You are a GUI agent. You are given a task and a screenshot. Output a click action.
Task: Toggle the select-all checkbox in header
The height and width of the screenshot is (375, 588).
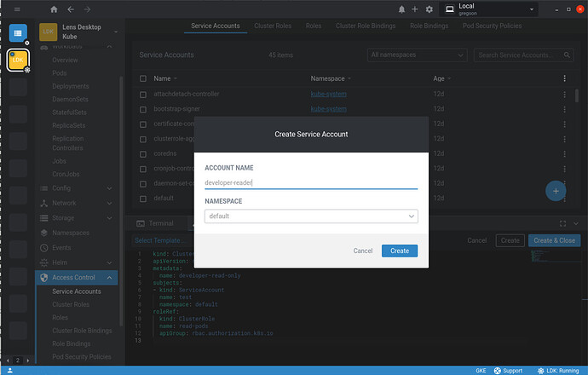point(144,78)
